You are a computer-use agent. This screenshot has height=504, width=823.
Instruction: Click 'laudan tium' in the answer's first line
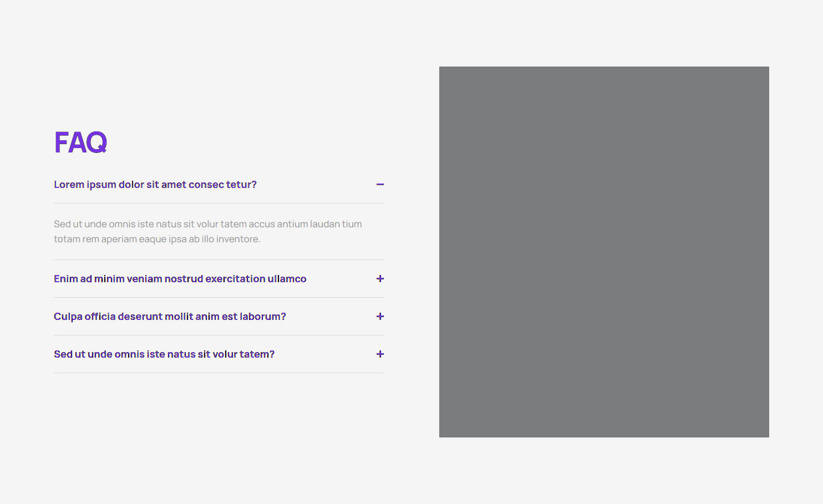(x=336, y=225)
